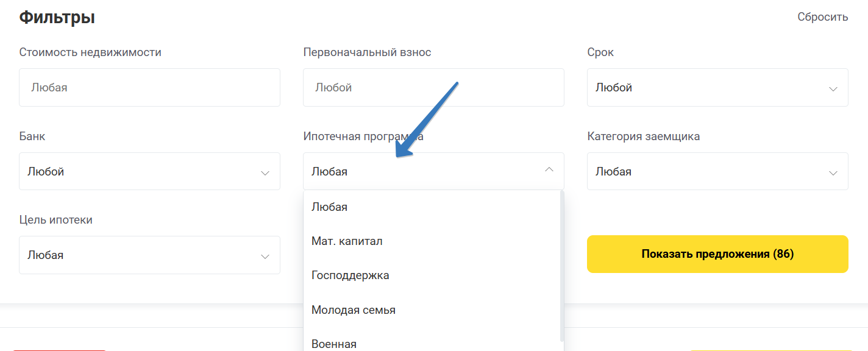
Task: Select Военная option
Action: 432,343
